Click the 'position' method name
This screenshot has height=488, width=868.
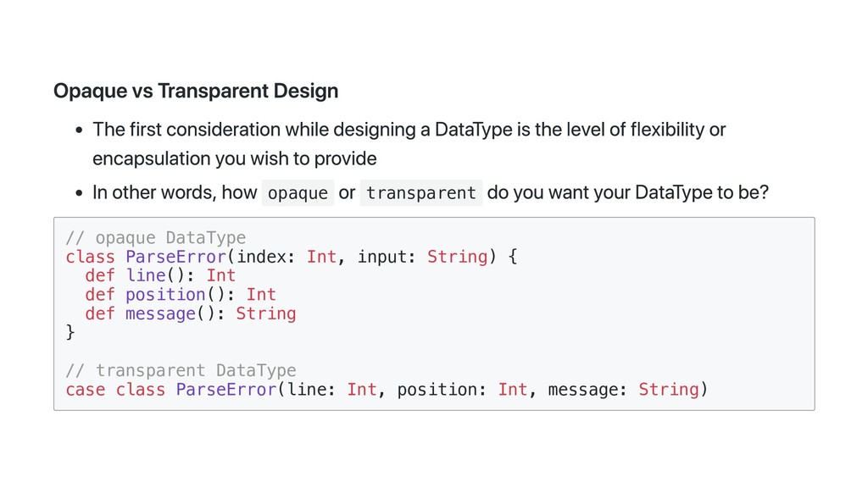165,295
